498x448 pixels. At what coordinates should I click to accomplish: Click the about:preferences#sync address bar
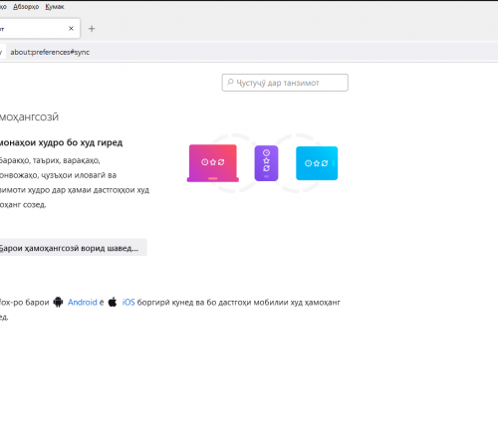click(50, 52)
